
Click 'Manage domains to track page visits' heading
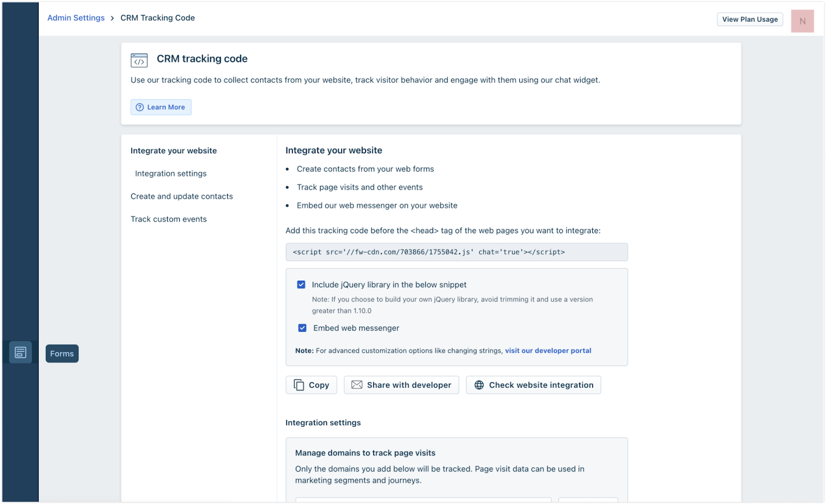point(366,453)
